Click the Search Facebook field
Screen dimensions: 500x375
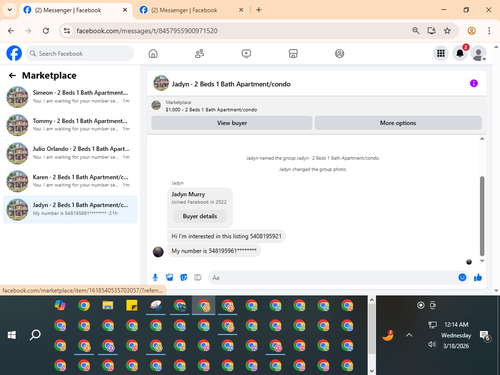coord(80,53)
